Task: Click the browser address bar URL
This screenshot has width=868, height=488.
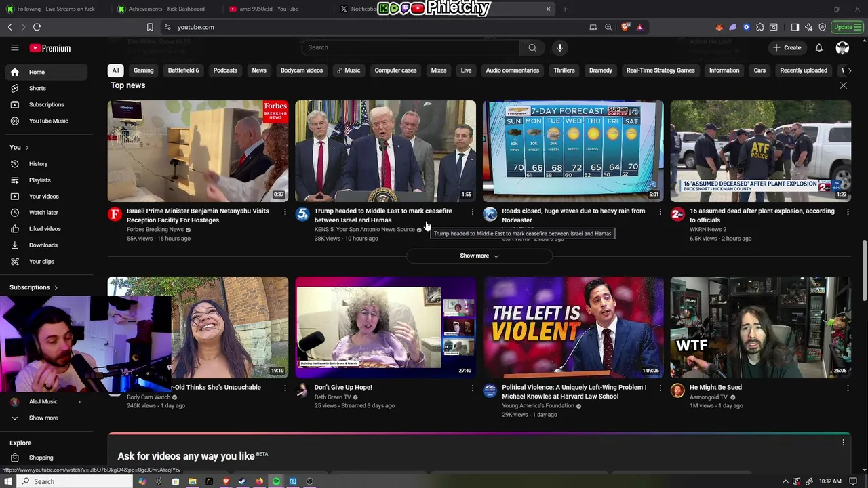Action: point(196,27)
